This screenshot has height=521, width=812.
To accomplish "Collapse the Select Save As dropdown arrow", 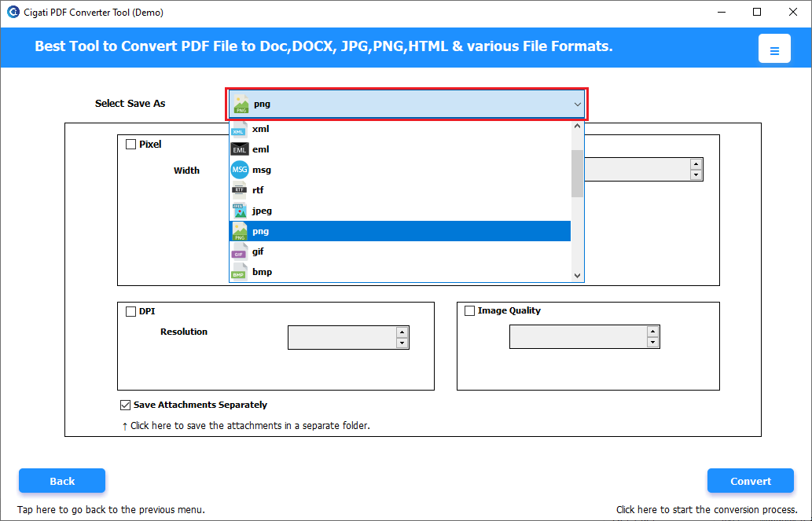I will (x=578, y=104).
